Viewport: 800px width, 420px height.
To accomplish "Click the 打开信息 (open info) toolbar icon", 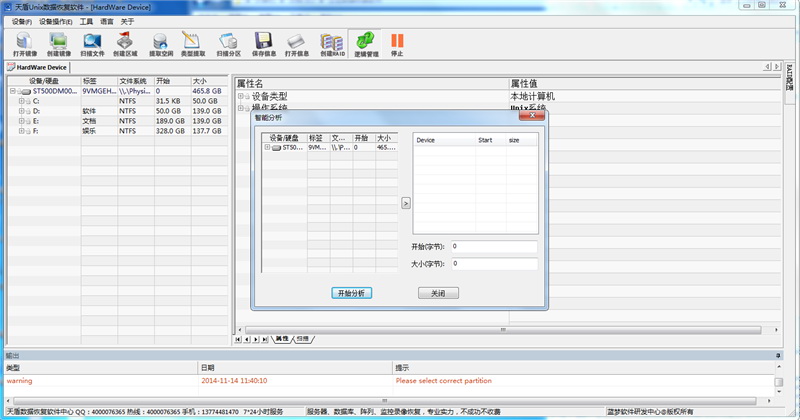I will point(296,44).
